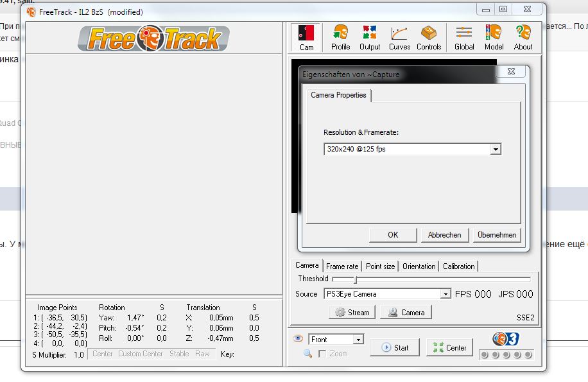Image resolution: width=588 pixels, height=382 pixels.
Task: Click the Yaw value 1,47°
Action: (135, 318)
